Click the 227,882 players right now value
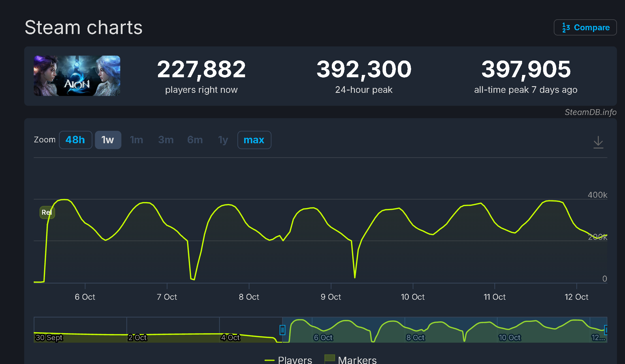The image size is (625, 364). coord(201,69)
